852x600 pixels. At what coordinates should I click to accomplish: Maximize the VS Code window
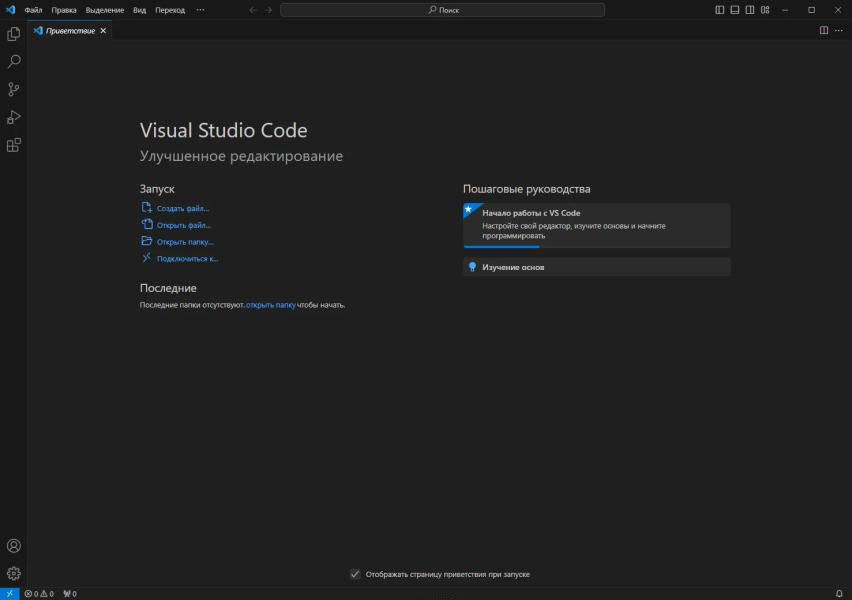(811, 10)
